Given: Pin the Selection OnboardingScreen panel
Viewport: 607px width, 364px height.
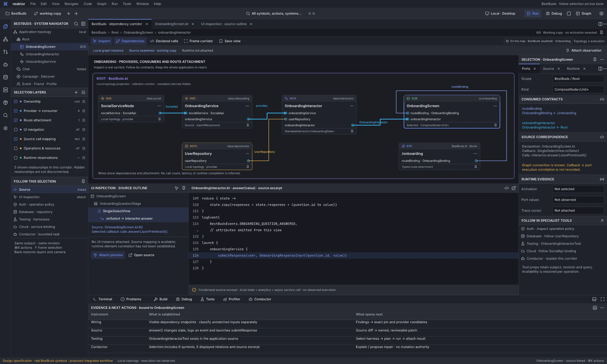Looking at the screenshot, I should (x=595, y=60).
